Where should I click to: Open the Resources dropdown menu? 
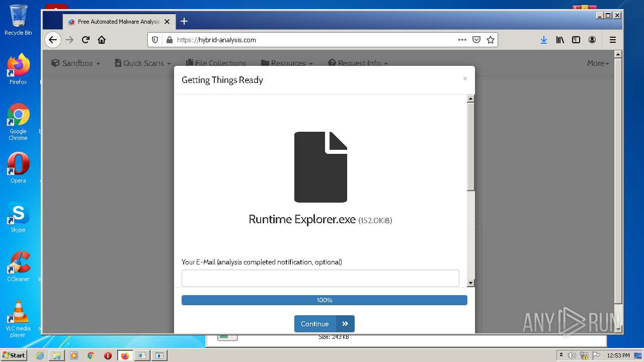coord(287,63)
